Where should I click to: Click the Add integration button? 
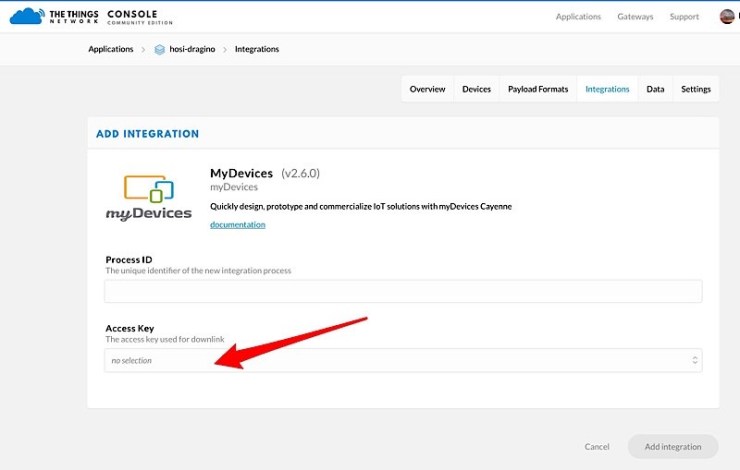coord(673,446)
